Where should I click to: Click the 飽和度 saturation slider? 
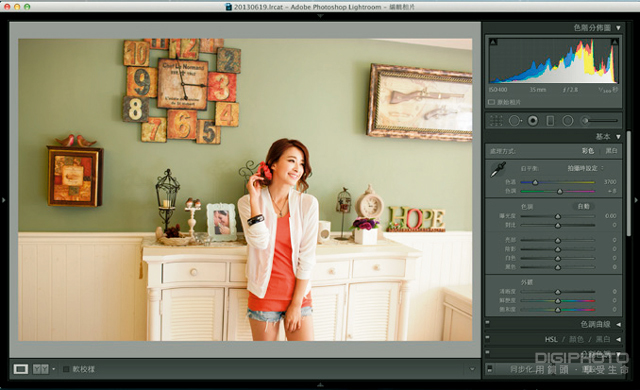click(x=557, y=310)
